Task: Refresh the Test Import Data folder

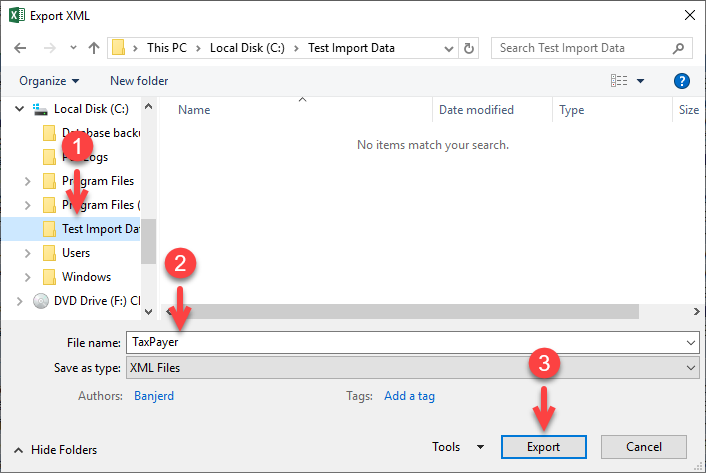Action: coord(469,48)
